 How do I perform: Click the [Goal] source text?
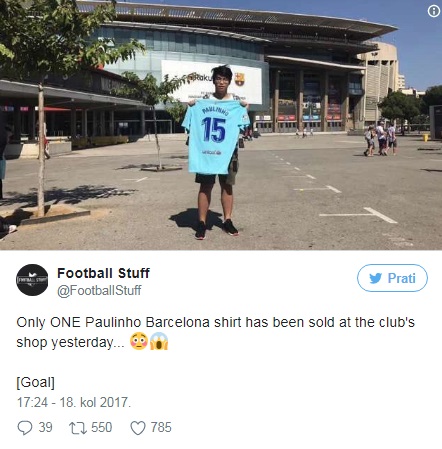point(35,382)
